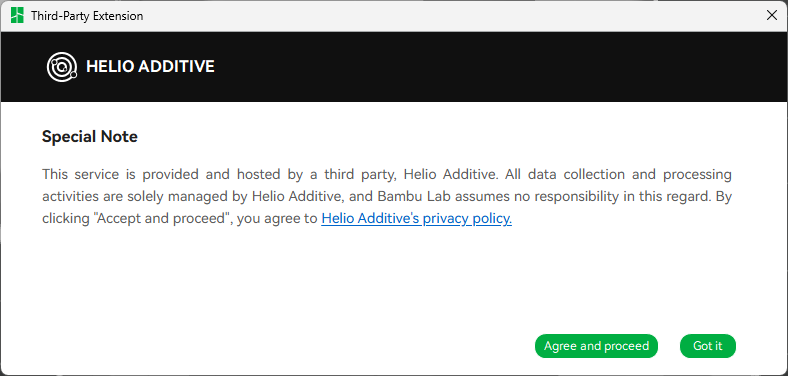The width and height of the screenshot is (788, 376).
Task: Click the word Agree on the green button
Action: (x=560, y=346)
